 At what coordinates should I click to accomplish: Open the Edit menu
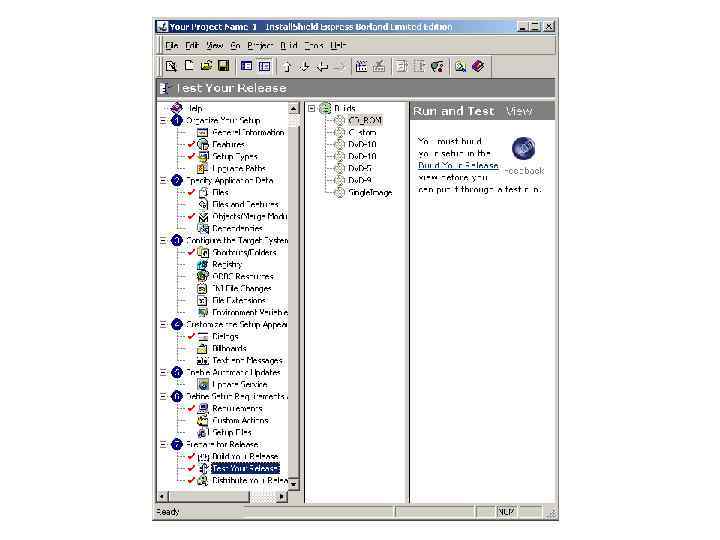192,45
